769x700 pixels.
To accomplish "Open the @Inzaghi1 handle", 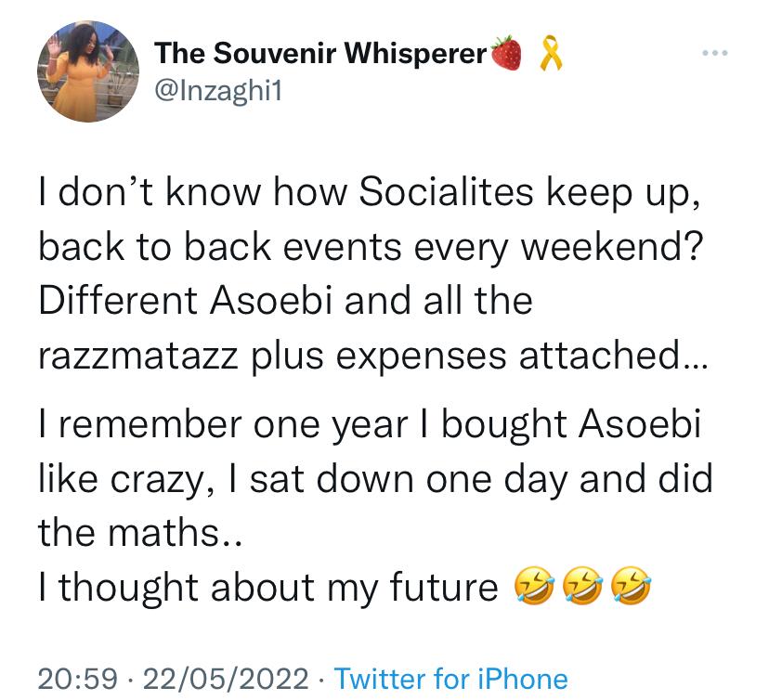I will (219, 91).
